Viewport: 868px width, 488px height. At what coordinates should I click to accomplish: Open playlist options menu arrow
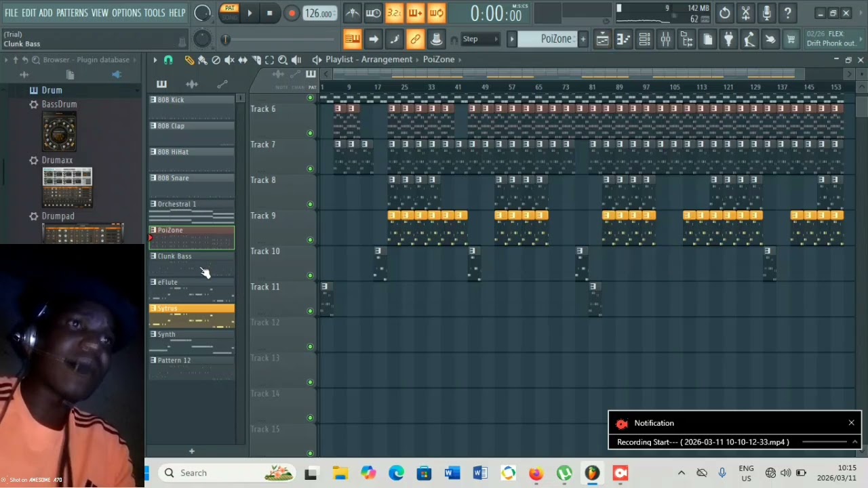(155, 60)
